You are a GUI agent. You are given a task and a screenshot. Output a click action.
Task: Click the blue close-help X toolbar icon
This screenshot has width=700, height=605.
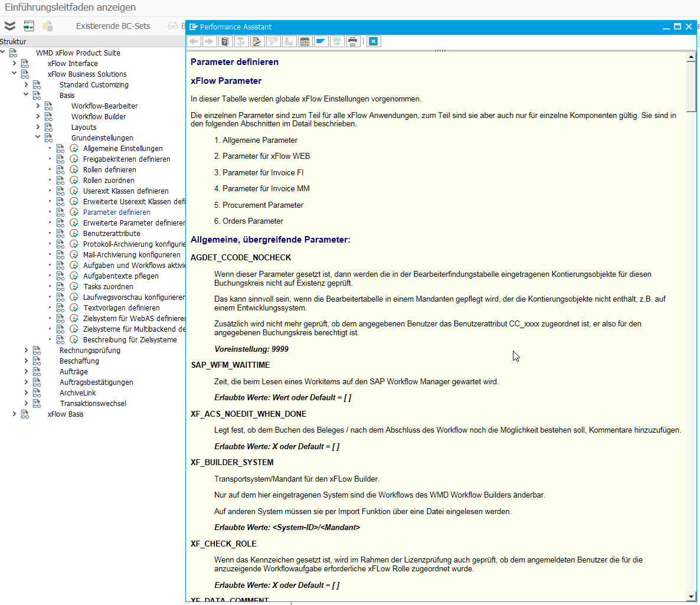373,41
